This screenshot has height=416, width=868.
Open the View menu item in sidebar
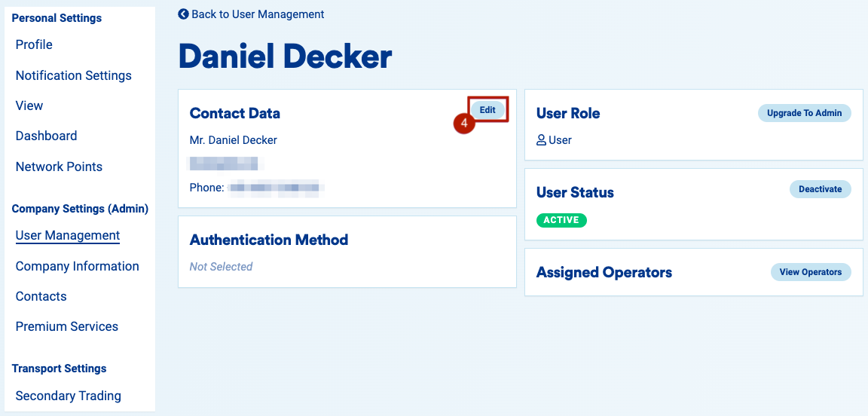point(29,106)
